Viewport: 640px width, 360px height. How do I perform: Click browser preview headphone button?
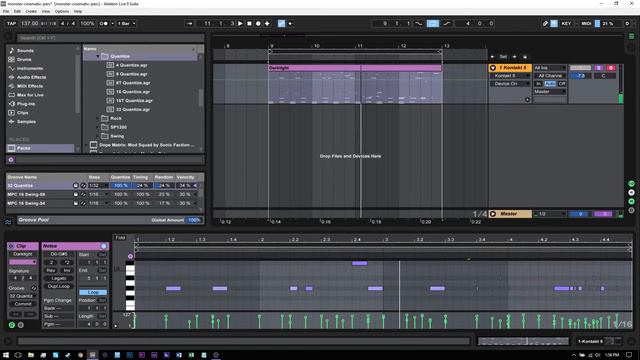tap(11, 160)
